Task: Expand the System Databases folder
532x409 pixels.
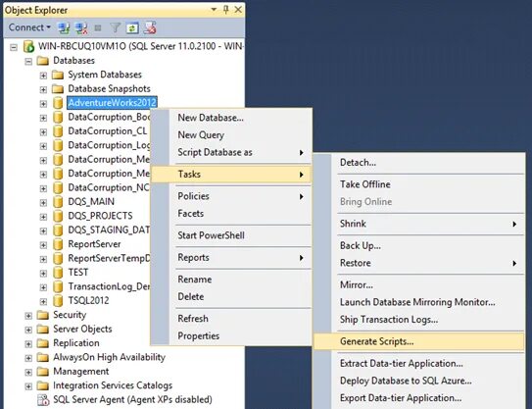Action: (43, 76)
